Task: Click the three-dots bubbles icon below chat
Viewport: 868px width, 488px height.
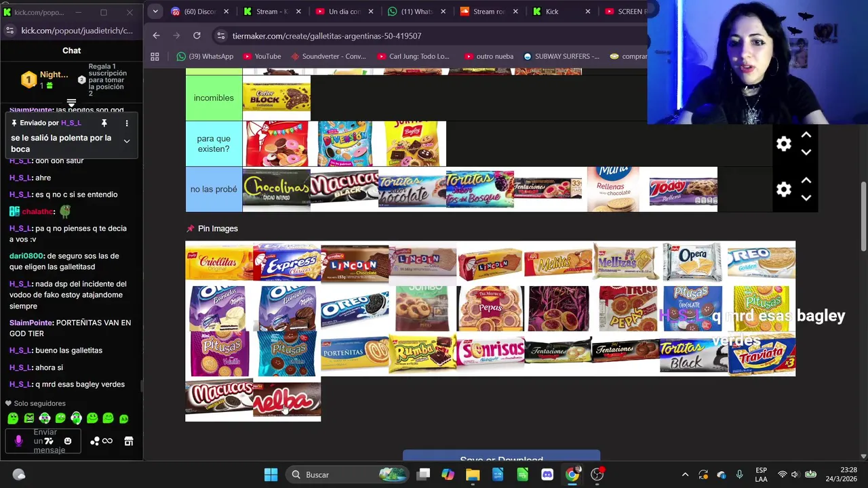Action: coord(95,441)
